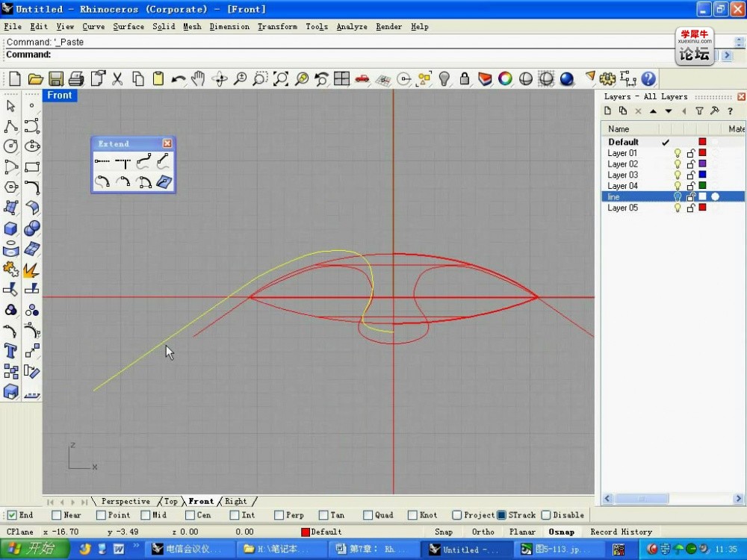747x560 pixels.
Task: Click the four-viewport layout icon
Action: [x=341, y=78]
